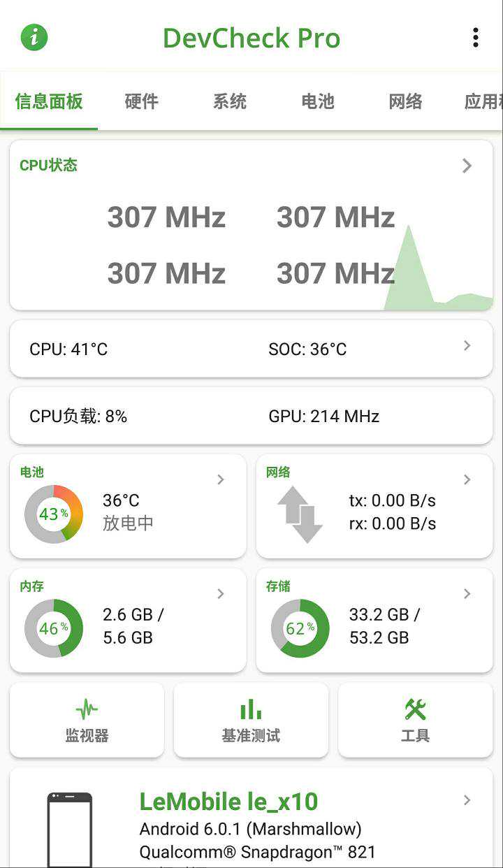Tap the storage 62% ring gauge
This screenshot has width=503, height=868.
pos(300,628)
